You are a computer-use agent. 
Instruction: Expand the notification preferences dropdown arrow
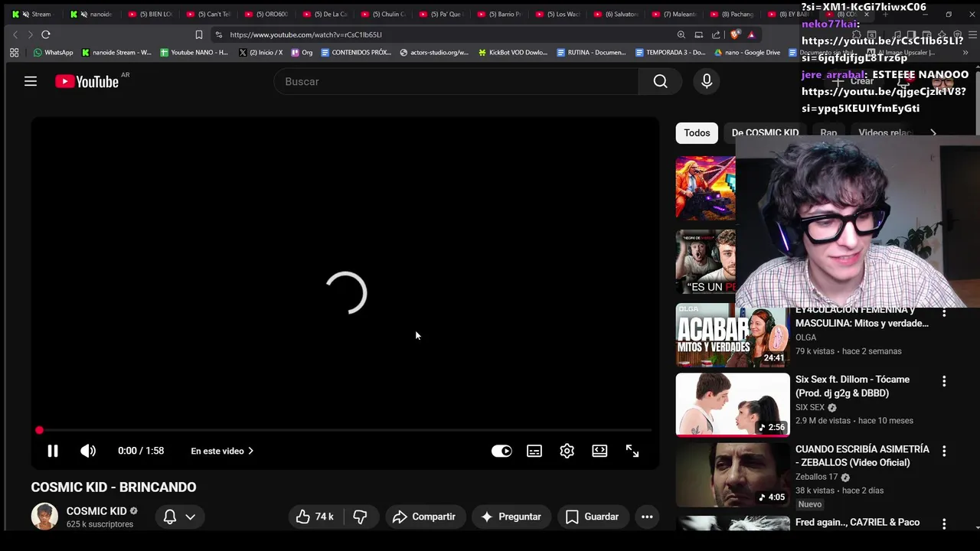click(x=191, y=517)
